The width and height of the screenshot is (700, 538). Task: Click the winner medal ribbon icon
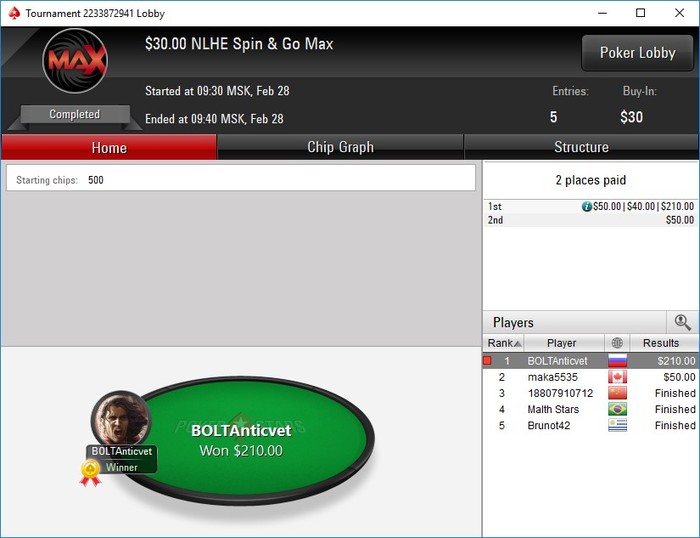pyautogui.click(x=90, y=473)
